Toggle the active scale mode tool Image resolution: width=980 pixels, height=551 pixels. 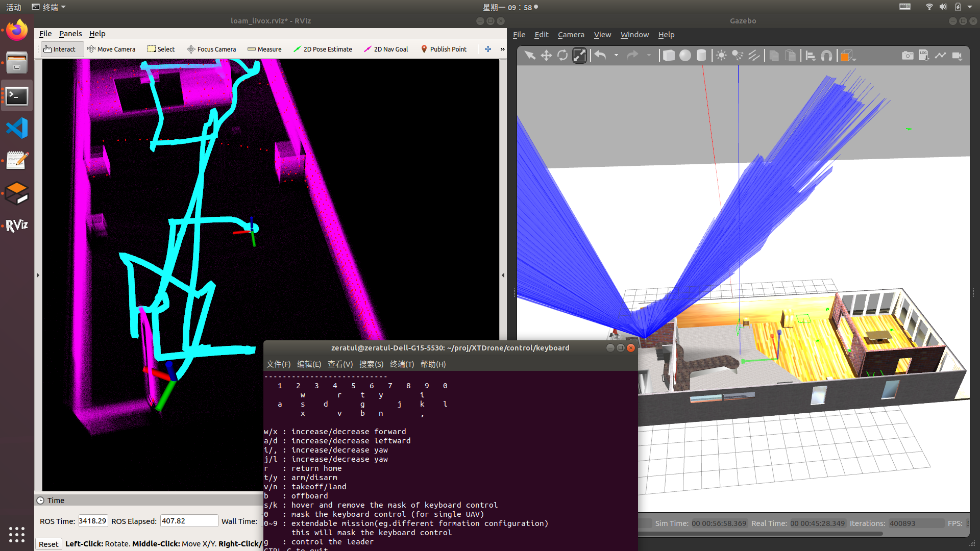coord(579,56)
